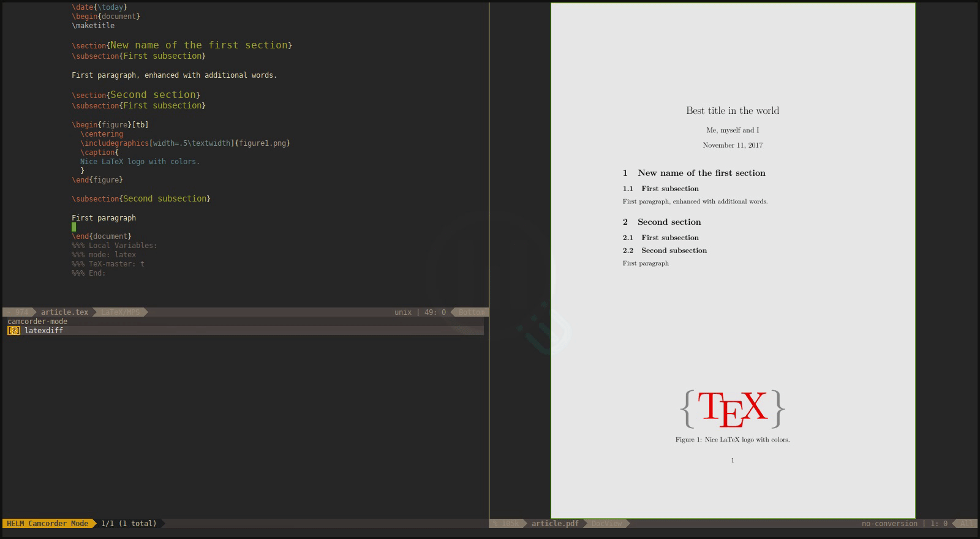This screenshot has height=539, width=980.
Task: Select the latexdiff candidate in Helm
Action: pyautogui.click(x=245, y=331)
